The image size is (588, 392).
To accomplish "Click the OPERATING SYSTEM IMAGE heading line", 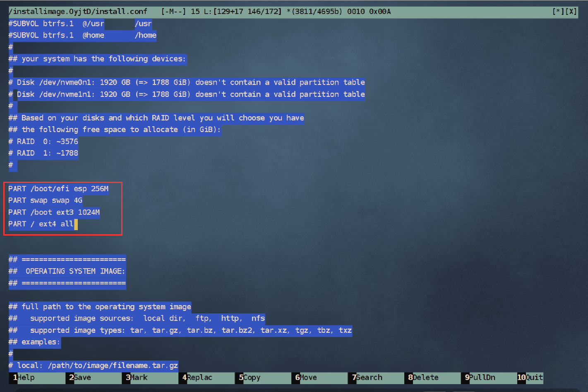I will [x=67, y=272].
